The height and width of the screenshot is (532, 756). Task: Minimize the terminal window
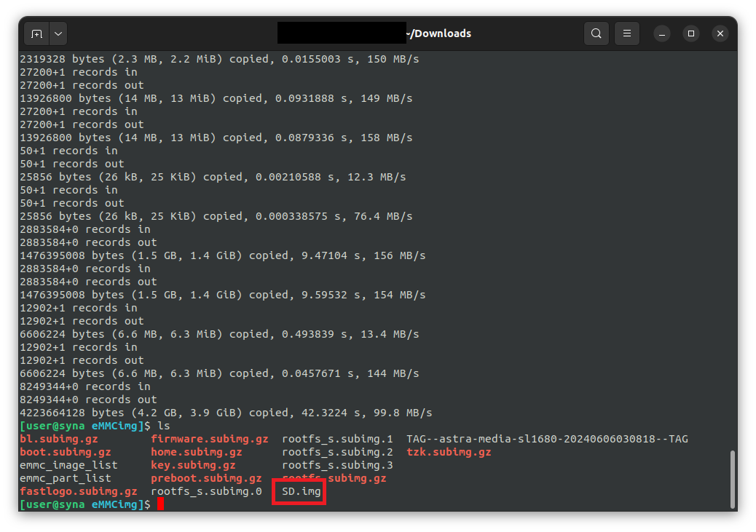point(661,33)
